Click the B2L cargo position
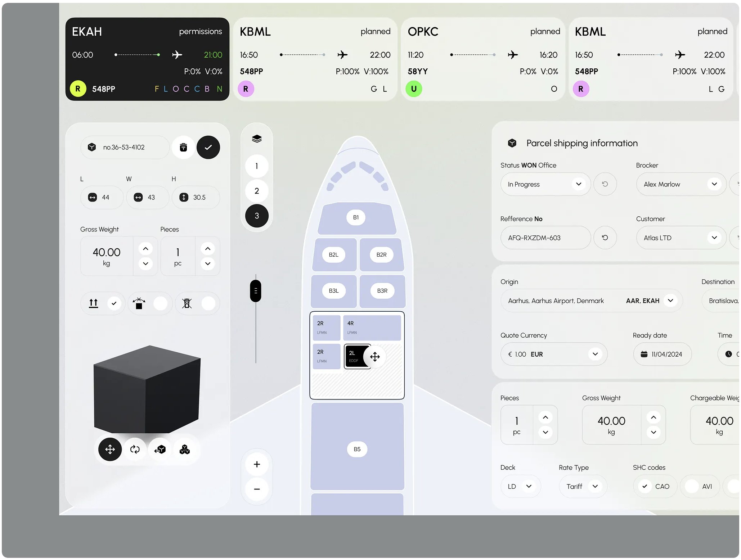Screen dimensions: 741x560 click(333, 254)
